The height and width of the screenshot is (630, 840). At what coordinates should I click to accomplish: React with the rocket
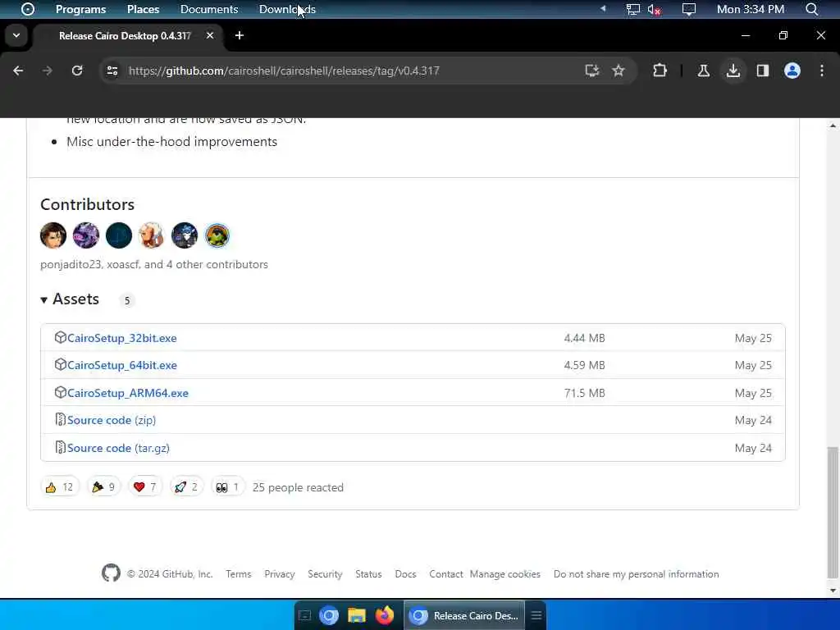tap(186, 487)
